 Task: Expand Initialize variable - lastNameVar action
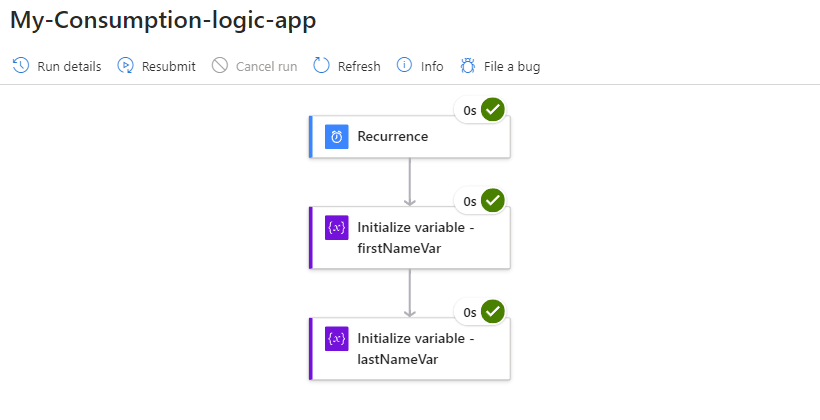(x=415, y=349)
